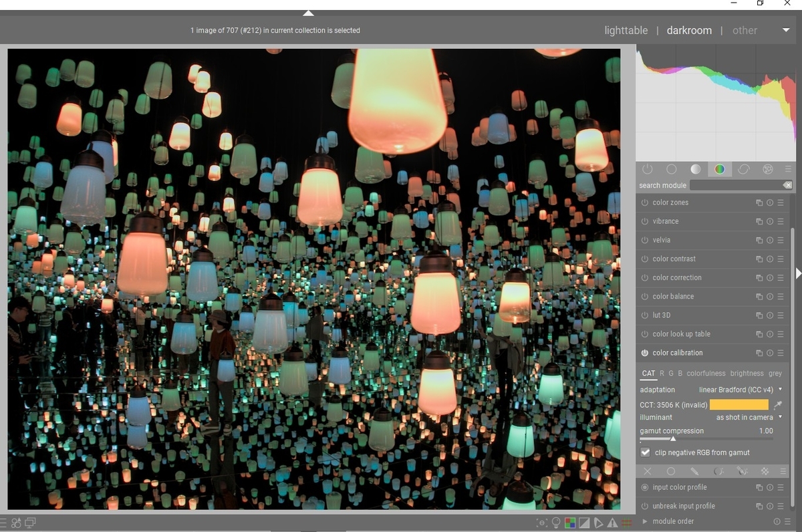Open color module group rainbow icon
Viewport: 802px width, 532px height.
click(x=719, y=169)
